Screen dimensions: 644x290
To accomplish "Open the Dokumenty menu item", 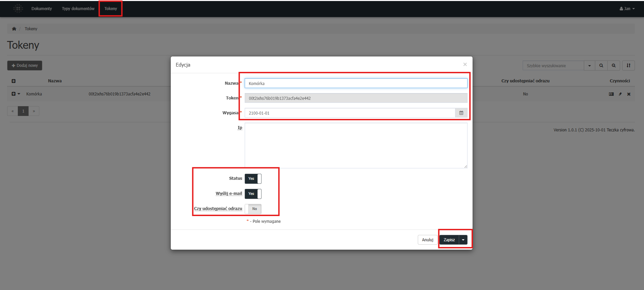I will click(x=42, y=9).
